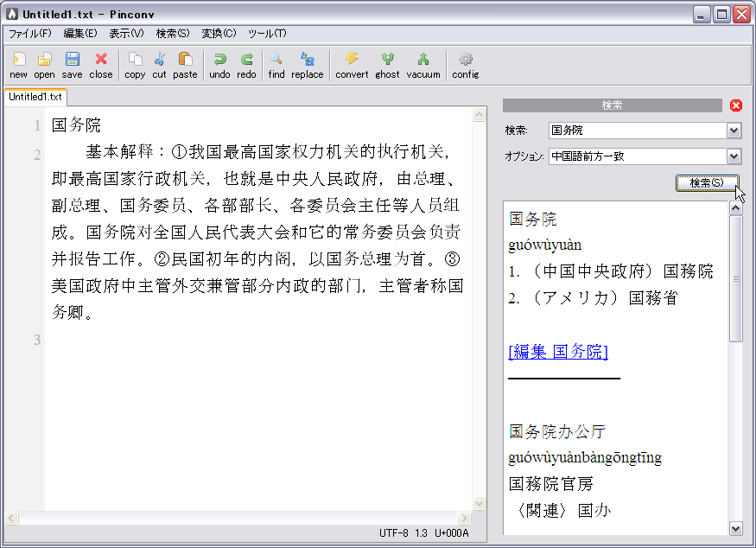The height and width of the screenshot is (548, 756).
Task: Click line number 3 in the gutter
Action: pos(37,340)
